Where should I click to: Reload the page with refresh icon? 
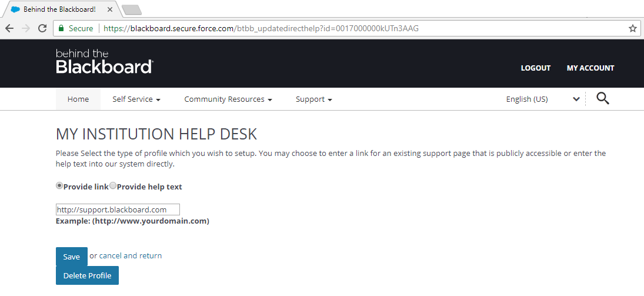tap(42, 28)
